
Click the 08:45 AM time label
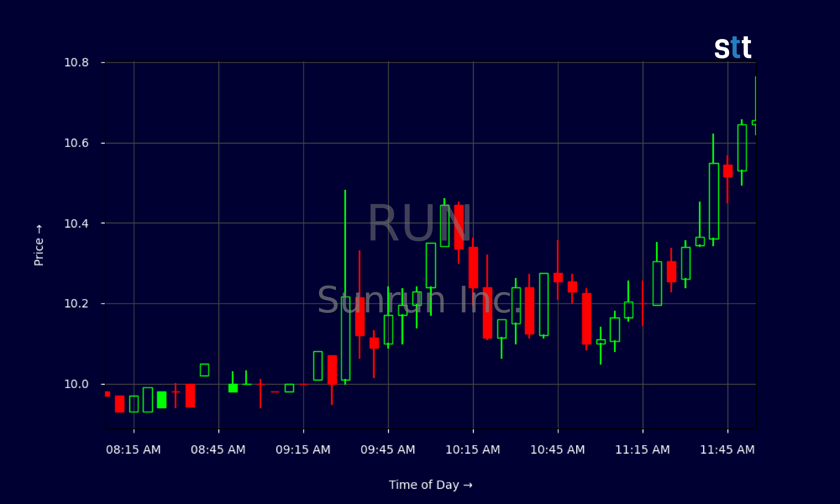pyautogui.click(x=218, y=450)
